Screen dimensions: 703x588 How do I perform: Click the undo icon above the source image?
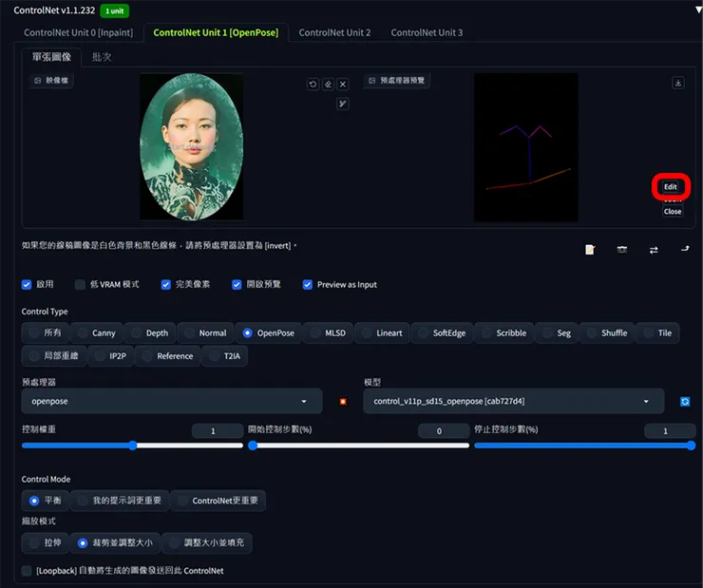coord(313,85)
